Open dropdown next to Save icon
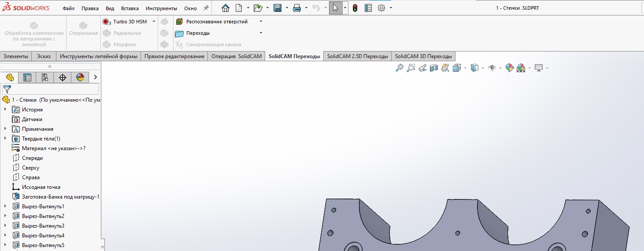 pos(287,8)
